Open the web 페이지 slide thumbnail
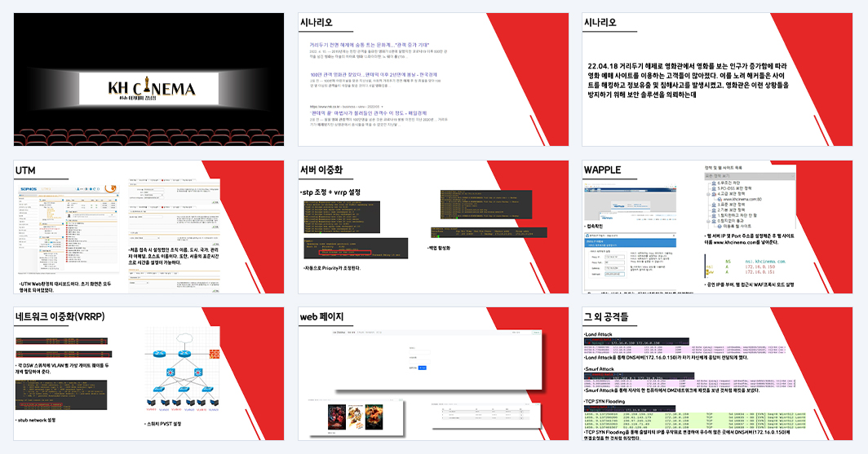Image resolution: width=868 pixels, height=454 pixels. click(433, 374)
